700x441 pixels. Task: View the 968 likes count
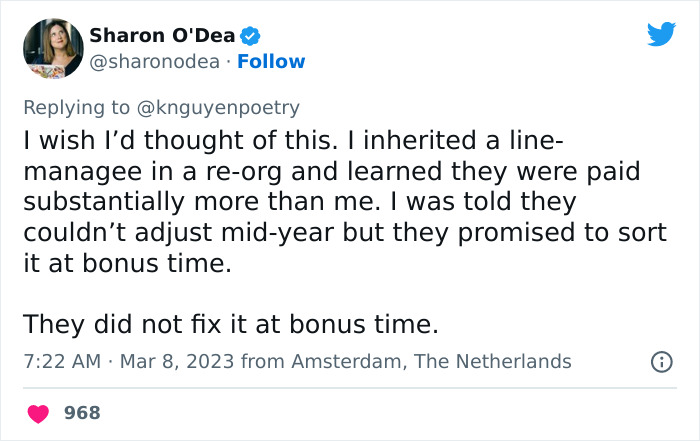[82, 412]
